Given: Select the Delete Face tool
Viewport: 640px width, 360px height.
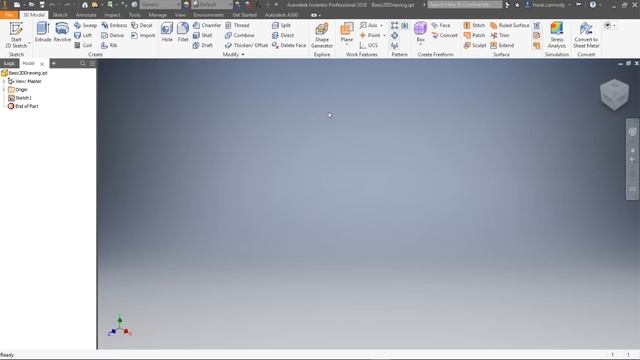Looking at the screenshot, I should 289,45.
